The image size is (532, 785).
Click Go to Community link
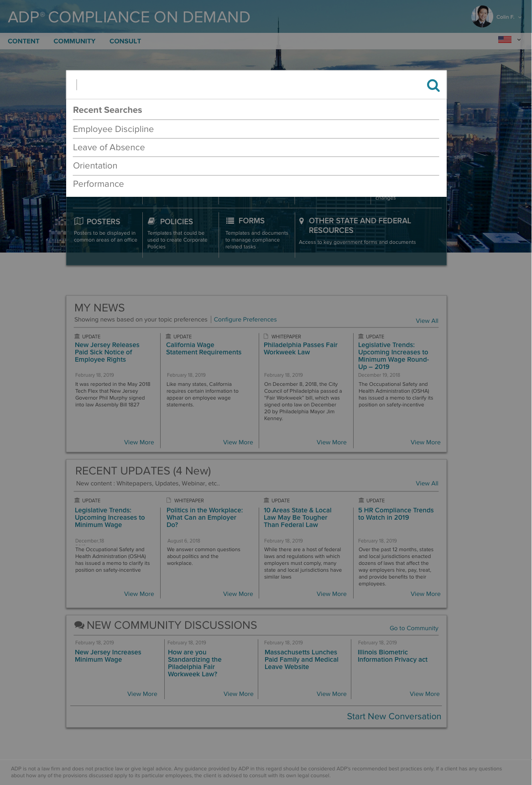[x=414, y=628]
